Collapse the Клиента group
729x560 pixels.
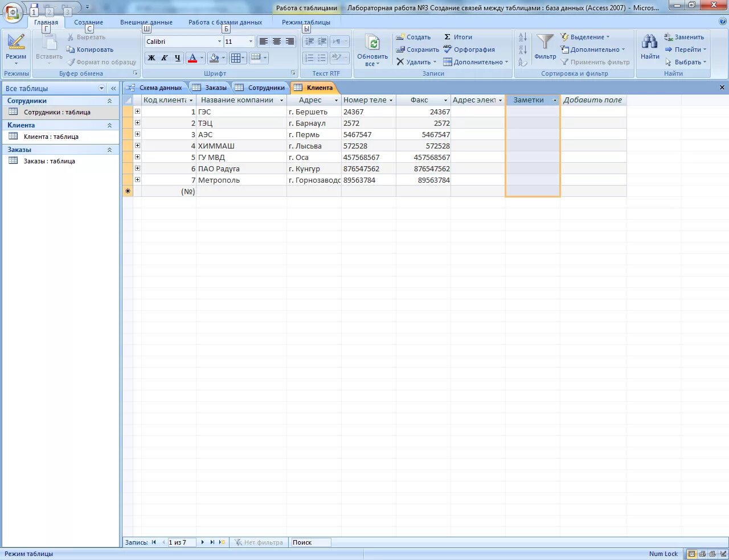point(109,125)
